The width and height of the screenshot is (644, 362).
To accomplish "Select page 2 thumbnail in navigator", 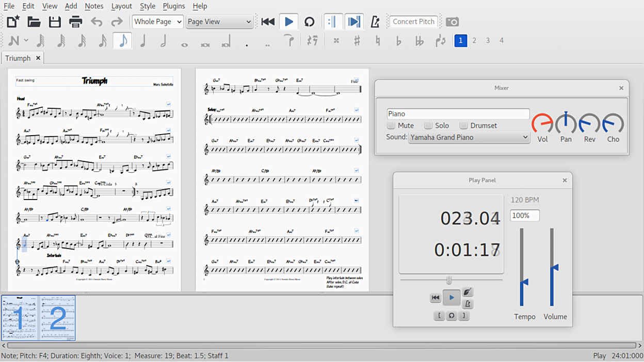I will [x=57, y=318].
